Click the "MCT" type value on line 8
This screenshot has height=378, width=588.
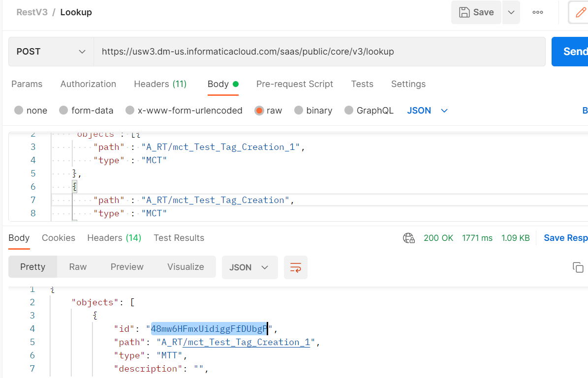pyautogui.click(x=154, y=213)
